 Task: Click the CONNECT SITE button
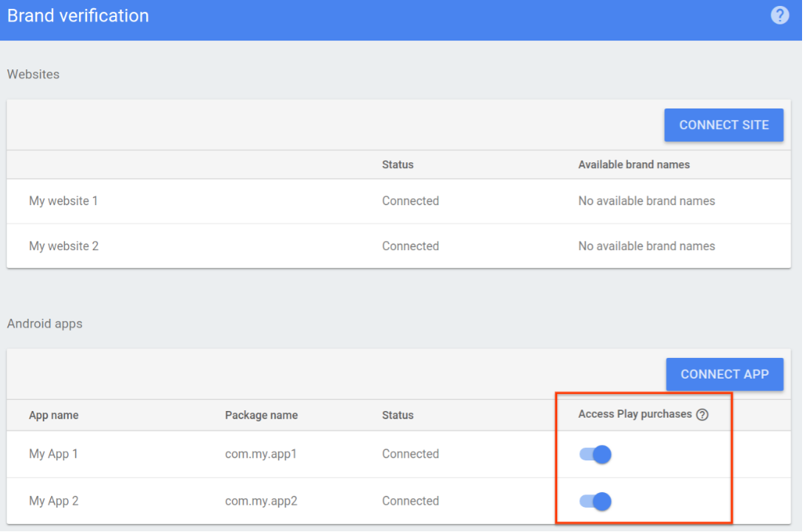click(x=723, y=125)
